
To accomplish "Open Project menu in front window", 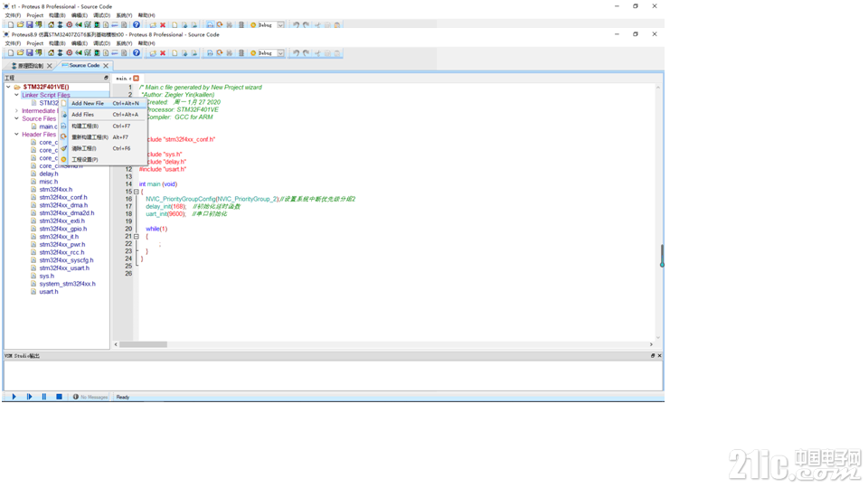I will click(35, 43).
